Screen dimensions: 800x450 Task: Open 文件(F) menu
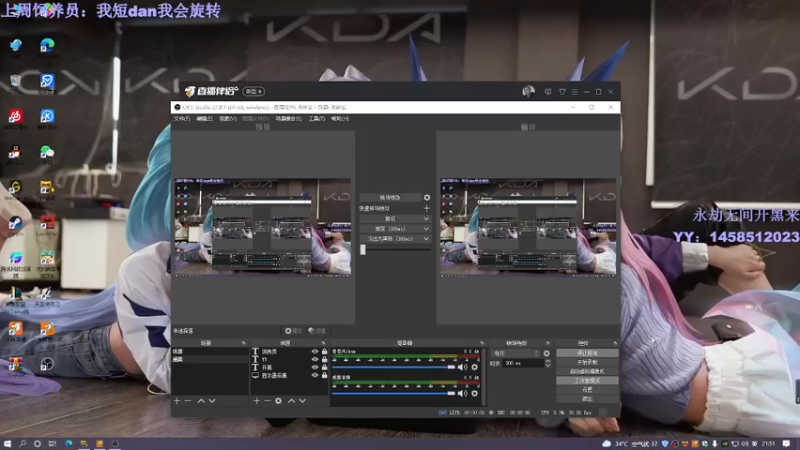pos(182,118)
